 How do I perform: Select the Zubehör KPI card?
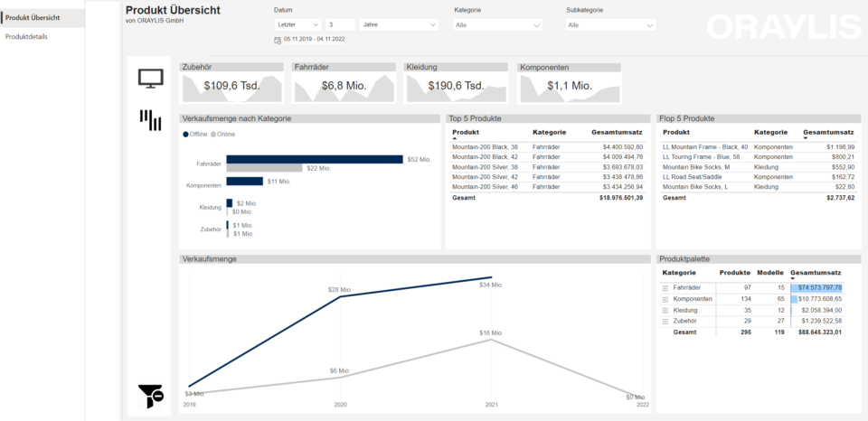(x=231, y=83)
